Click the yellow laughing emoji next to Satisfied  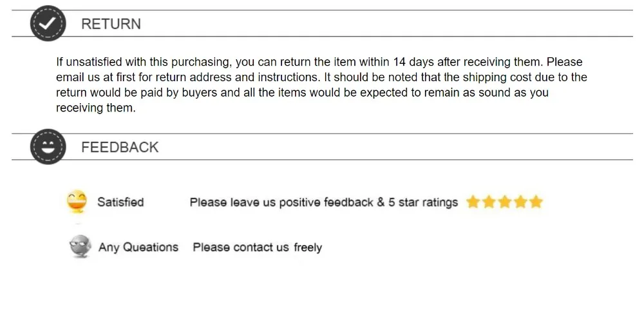point(77,202)
